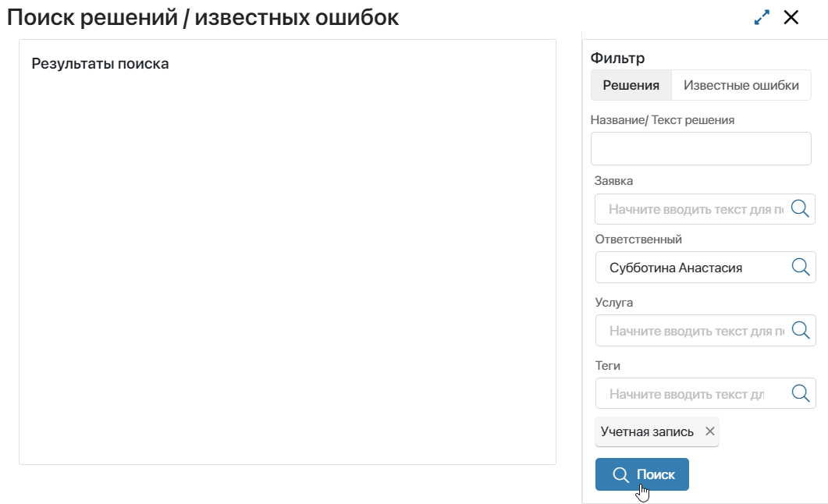Switch to the Решения tab
The width and height of the screenshot is (828, 504).
click(631, 85)
